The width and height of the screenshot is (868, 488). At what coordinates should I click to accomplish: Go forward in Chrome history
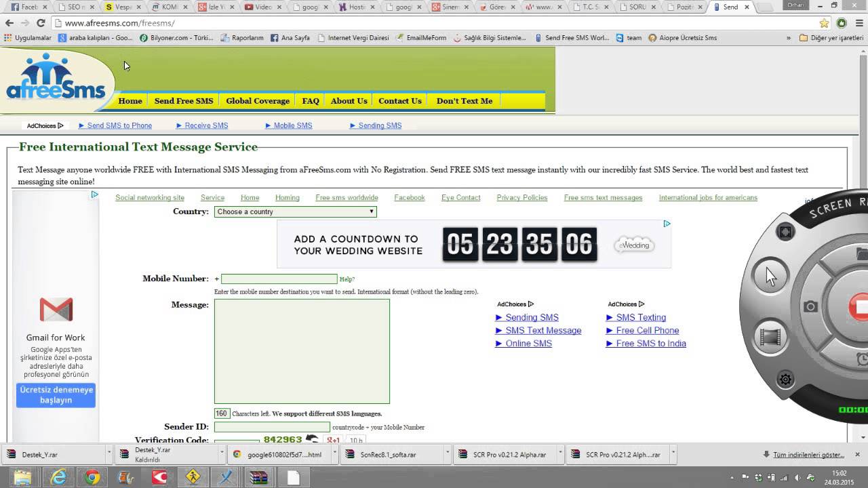[25, 23]
